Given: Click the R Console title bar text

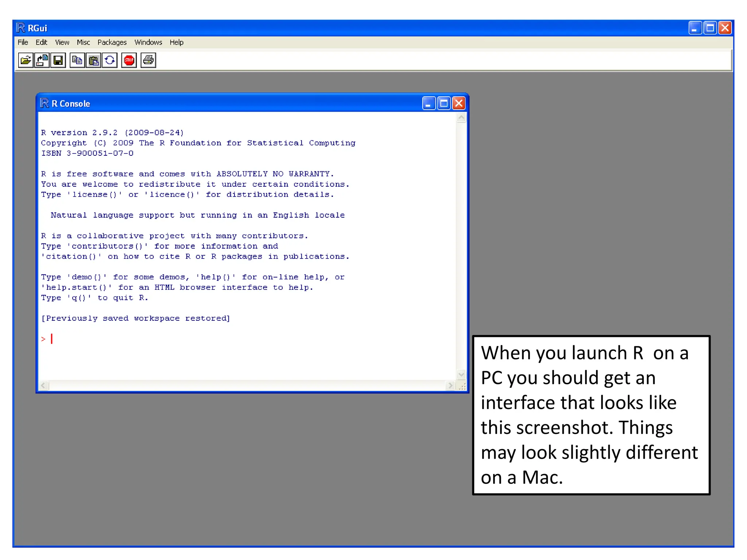Looking at the screenshot, I should pyautogui.click(x=71, y=104).
